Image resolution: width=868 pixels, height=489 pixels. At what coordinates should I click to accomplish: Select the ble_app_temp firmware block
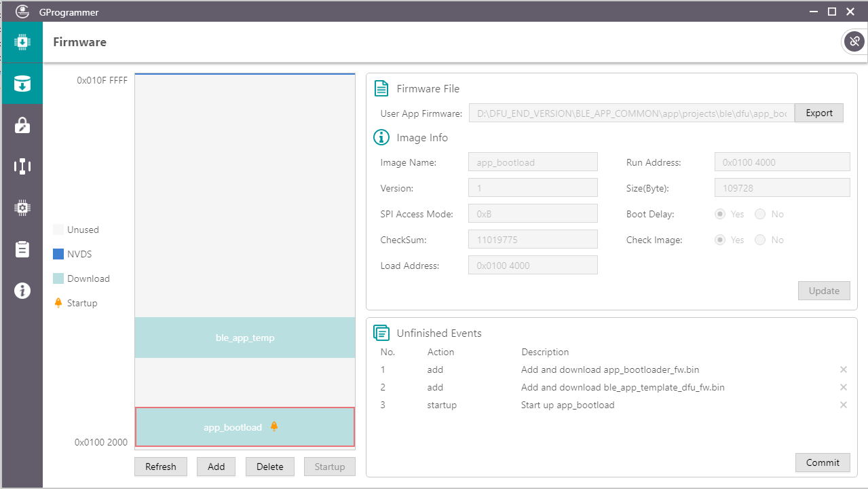point(245,338)
